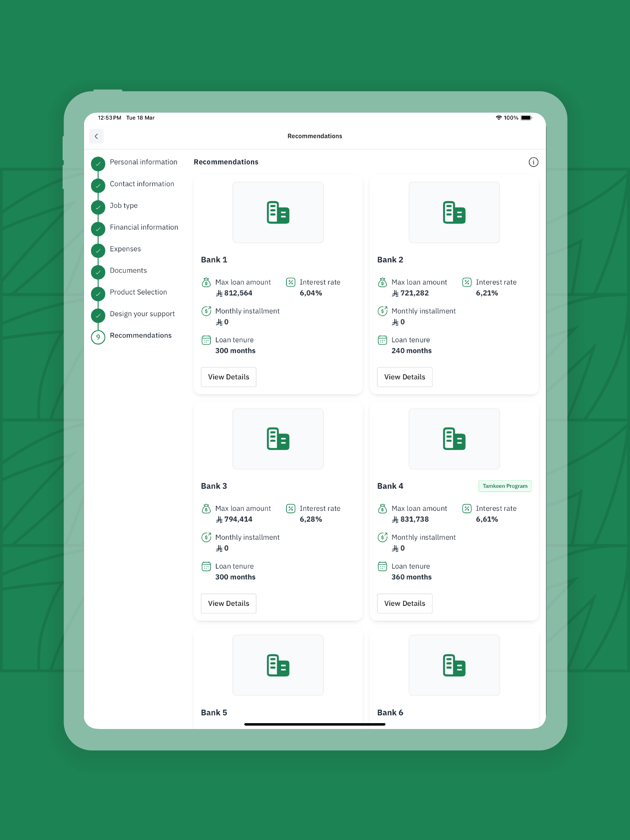View details for Bank 3

point(228,604)
